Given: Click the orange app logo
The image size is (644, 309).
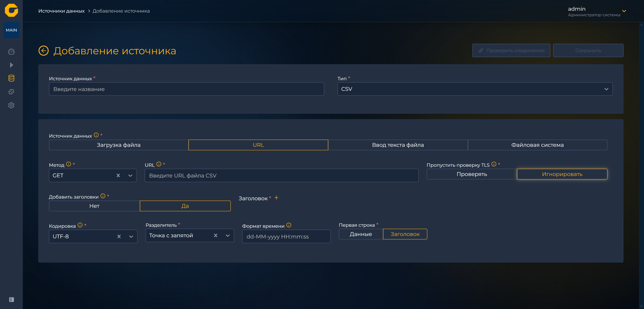Looking at the screenshot, I should point(11,10).
